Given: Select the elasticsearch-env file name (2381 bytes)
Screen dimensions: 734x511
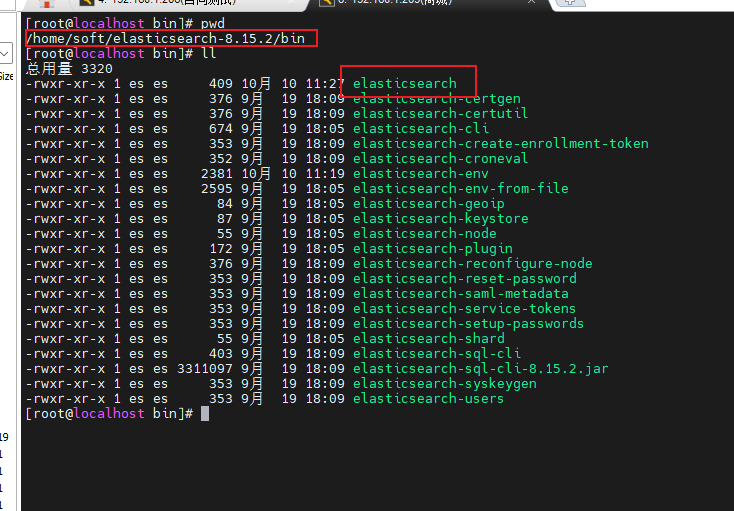Looking at the screenshot, I should point(421,173).
